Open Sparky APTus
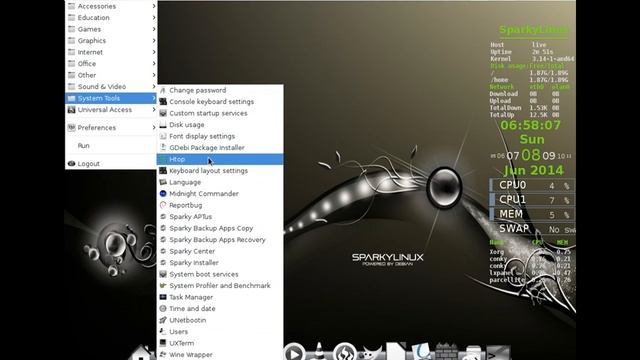Viewport: 640px width, 360px height. tap(220, 216)
